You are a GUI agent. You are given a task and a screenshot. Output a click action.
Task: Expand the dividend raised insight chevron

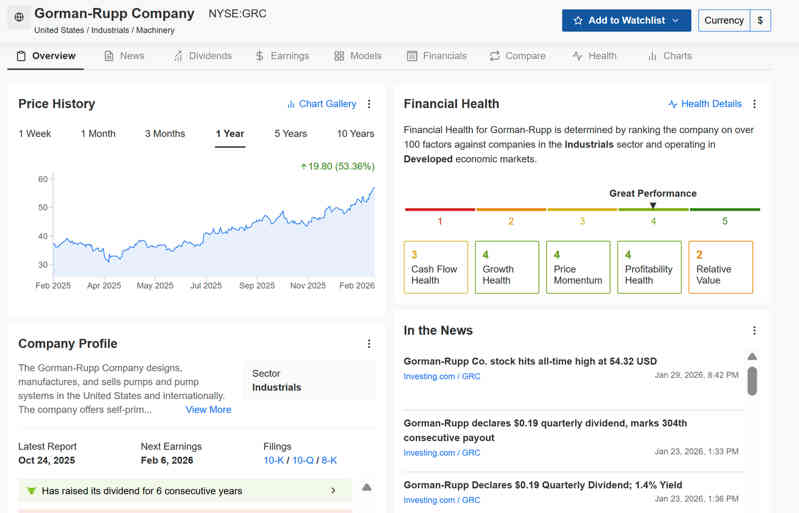pos(333,491)
